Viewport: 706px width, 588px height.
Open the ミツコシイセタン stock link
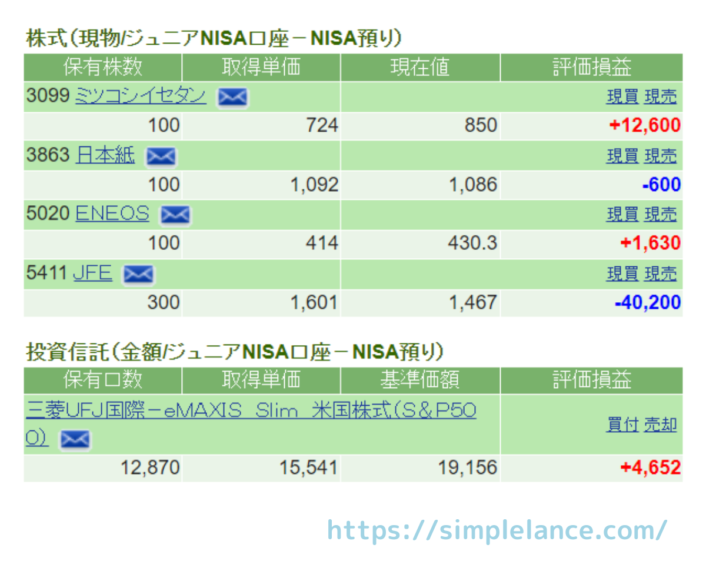[x=141, y=96]
